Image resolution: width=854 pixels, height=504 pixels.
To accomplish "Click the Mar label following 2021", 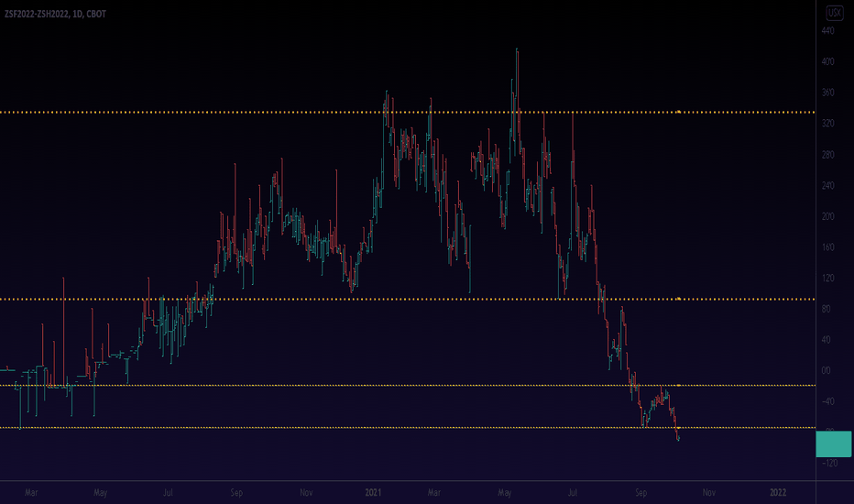I will pos(434,493).
